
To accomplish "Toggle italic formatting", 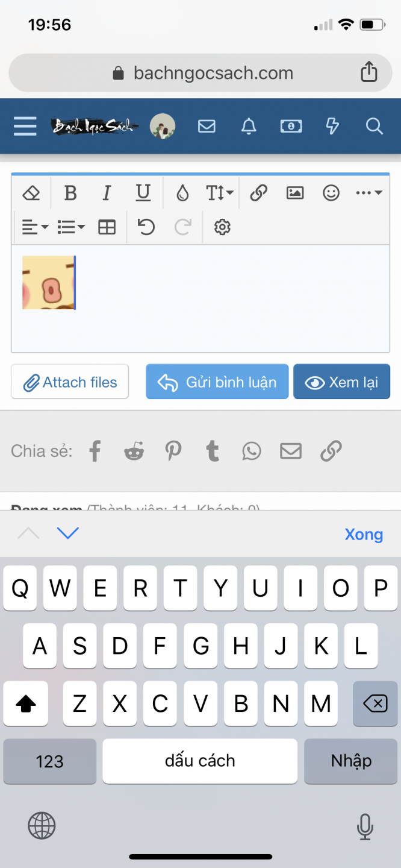I will click(107, 193).
